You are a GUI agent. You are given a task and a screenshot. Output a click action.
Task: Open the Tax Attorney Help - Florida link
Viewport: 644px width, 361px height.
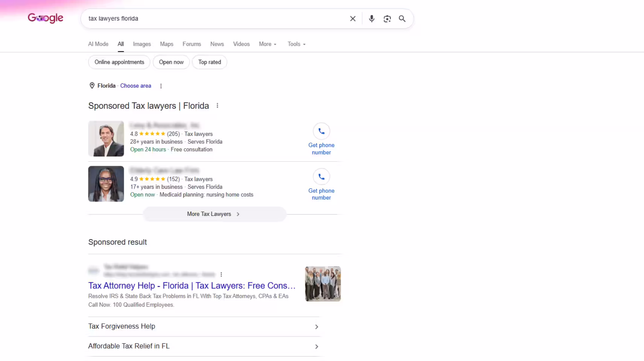[192, 285]
